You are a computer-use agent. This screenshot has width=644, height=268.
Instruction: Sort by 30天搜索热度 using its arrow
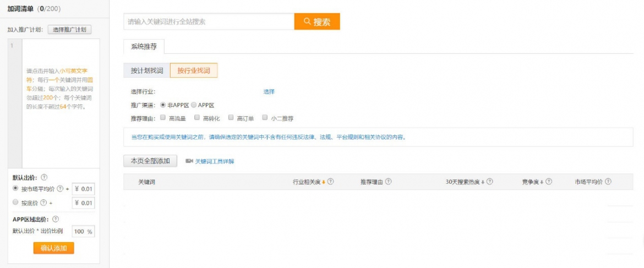tap(483, 182)
